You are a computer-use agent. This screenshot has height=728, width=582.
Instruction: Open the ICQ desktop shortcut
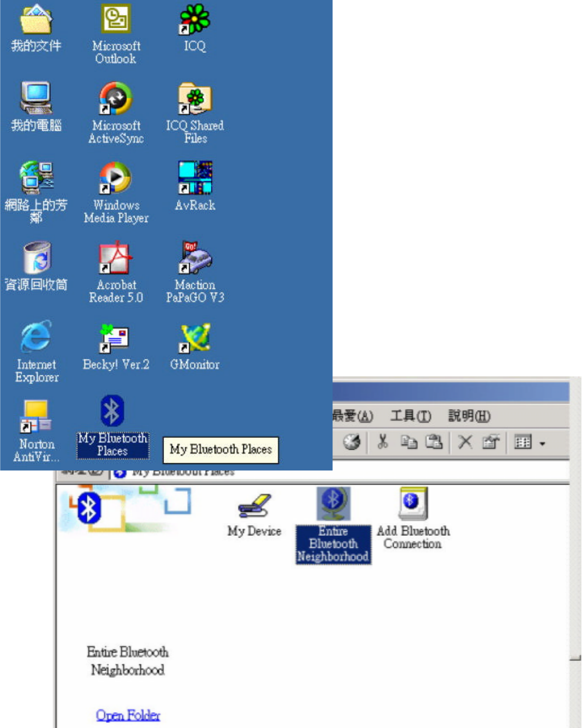click(195, 28)
